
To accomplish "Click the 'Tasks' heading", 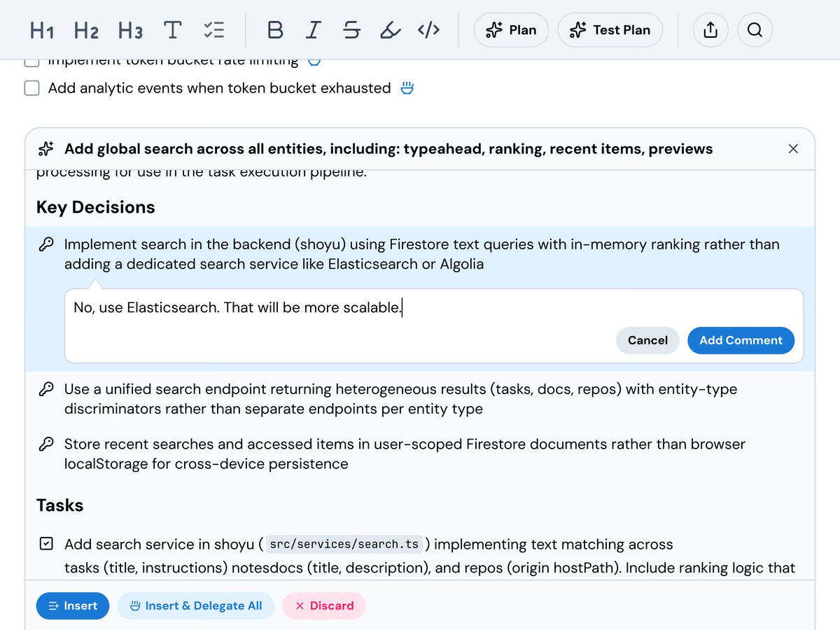I will coord(60,505).
